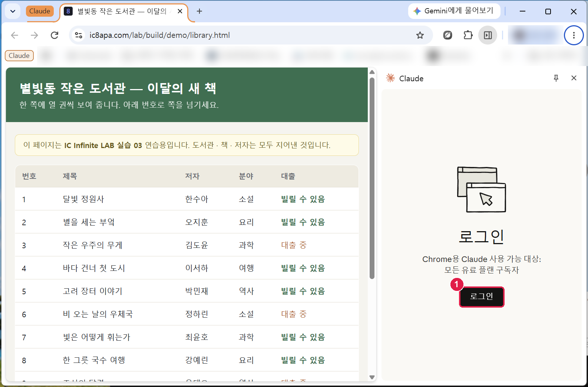Click the browser back arrow

pyautogui.click(x=14, y=35)
